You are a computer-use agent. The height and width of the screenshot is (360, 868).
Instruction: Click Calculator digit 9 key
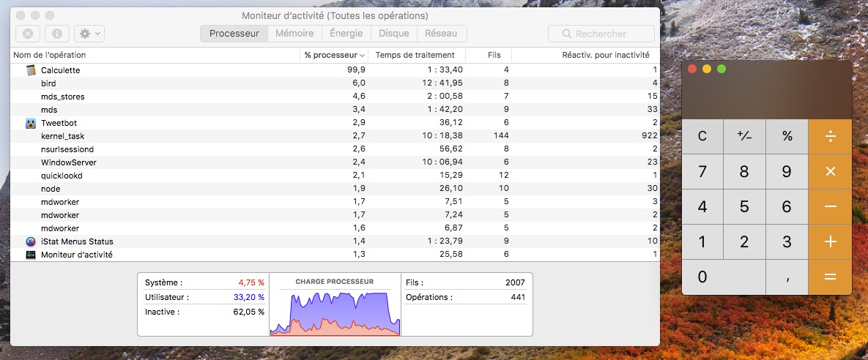787,171
